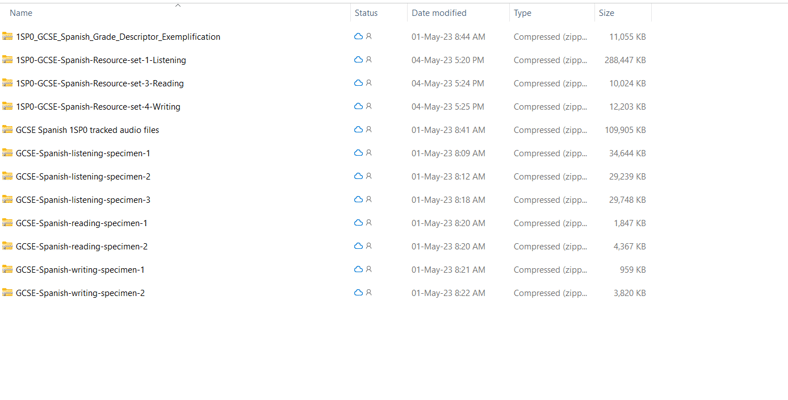Select file GCSE-Spanish-writing-specimen-2
Viewport: 788px width, 400px height.
click(80, 293)
